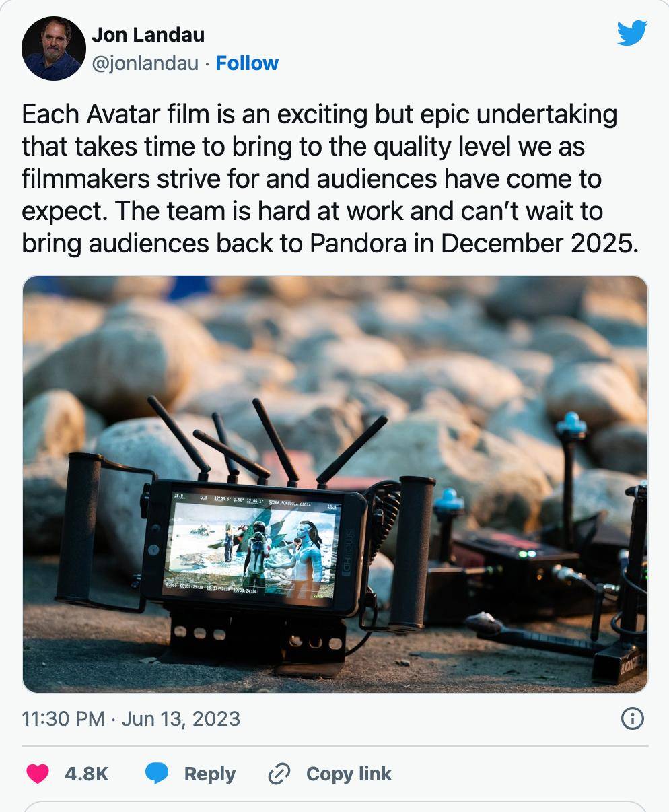Click the chain link icon

click(278, 774)
